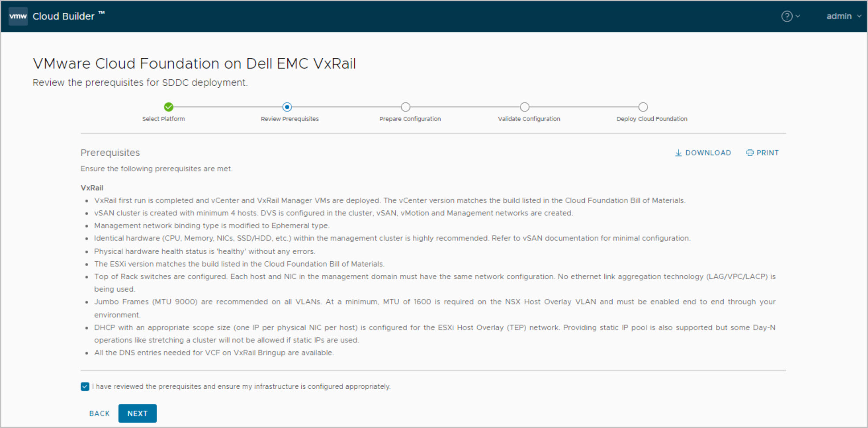Open the help question mark icon
The width and height of the screenshot is (868, 428).
pos(786,16)
